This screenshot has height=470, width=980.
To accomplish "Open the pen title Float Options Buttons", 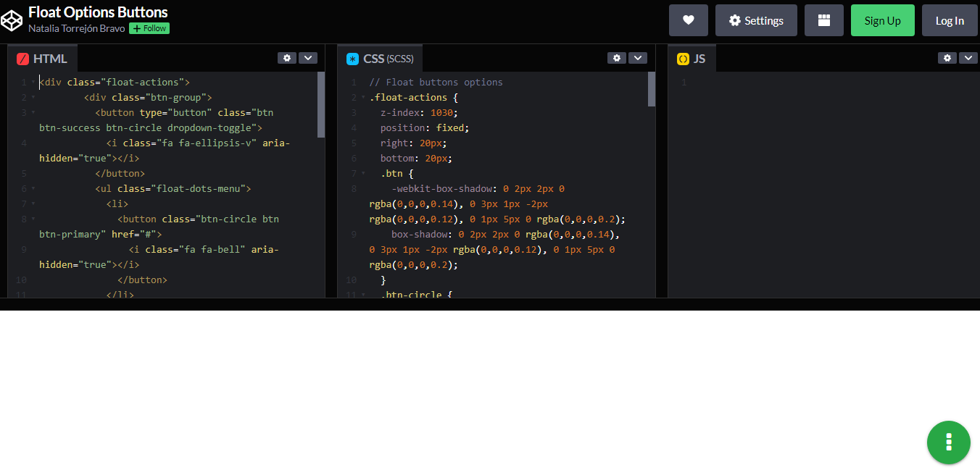I will coord(98,12).
